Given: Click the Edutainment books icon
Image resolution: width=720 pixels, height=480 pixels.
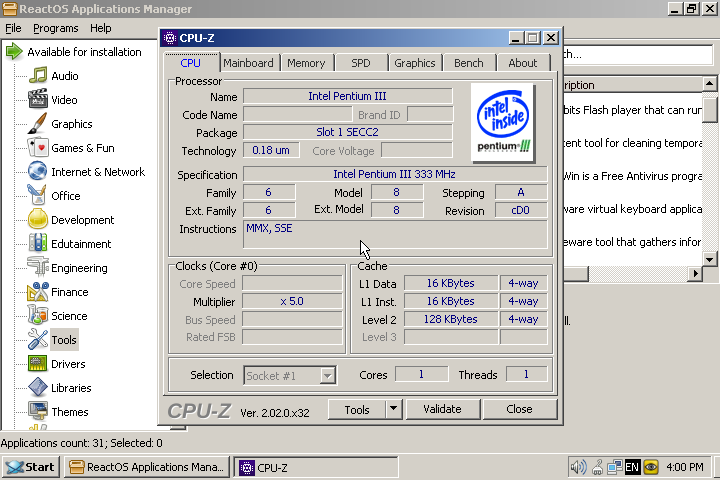Looking at the screenshot, I should [38, 243].
